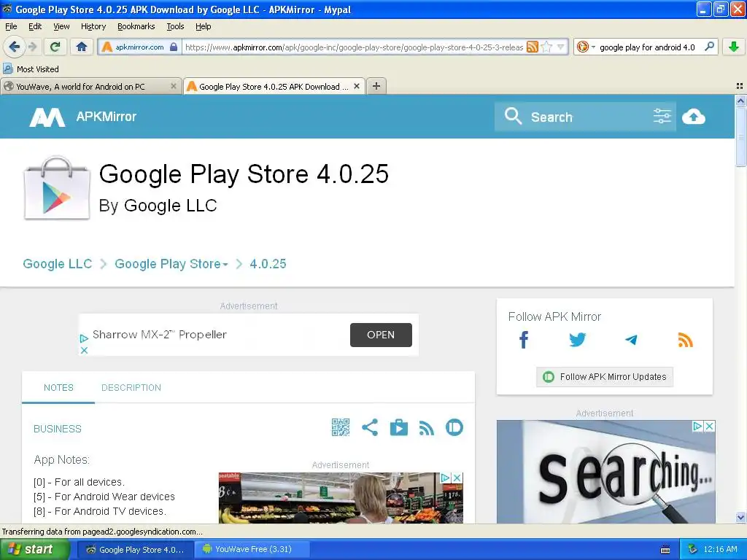
Task: Open the Bookmarks menu
Action: (136, 26)
